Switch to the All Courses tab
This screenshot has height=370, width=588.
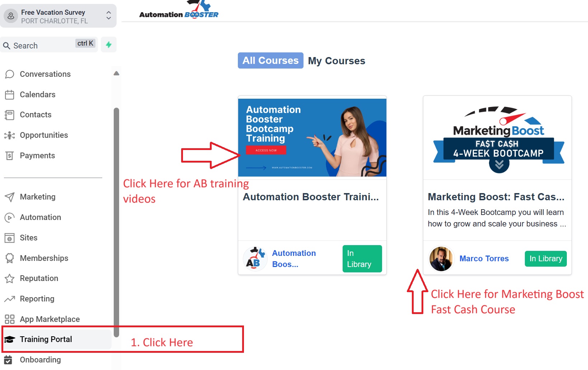tap(271, 61)
